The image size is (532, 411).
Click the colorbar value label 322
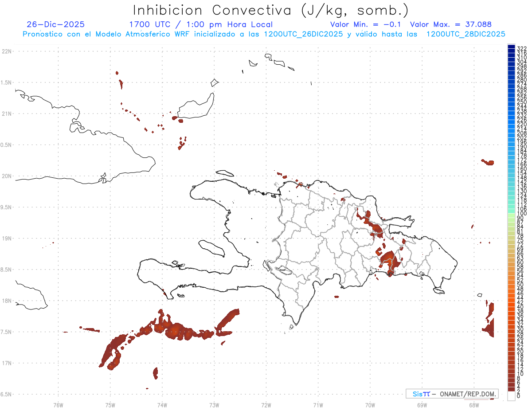coord(522,48)
